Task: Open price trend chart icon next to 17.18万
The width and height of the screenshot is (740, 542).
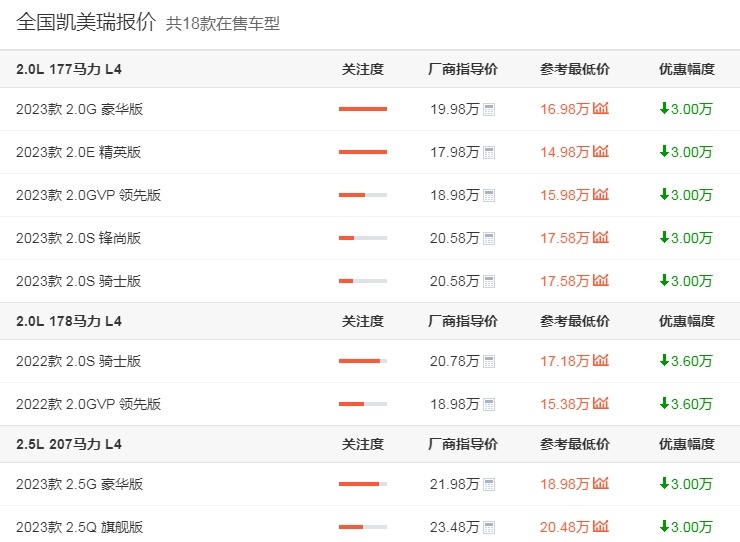Action: coord(601,360)
